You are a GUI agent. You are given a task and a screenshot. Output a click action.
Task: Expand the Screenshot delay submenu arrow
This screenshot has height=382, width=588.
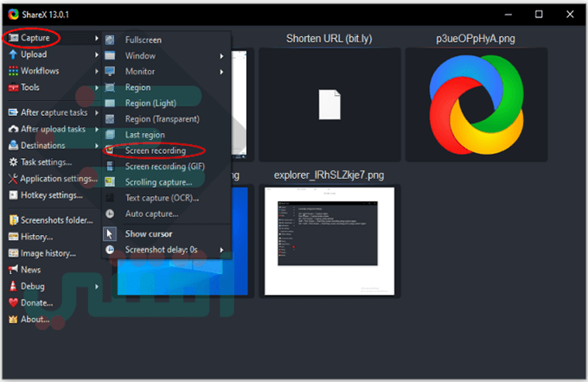point(221,250)
